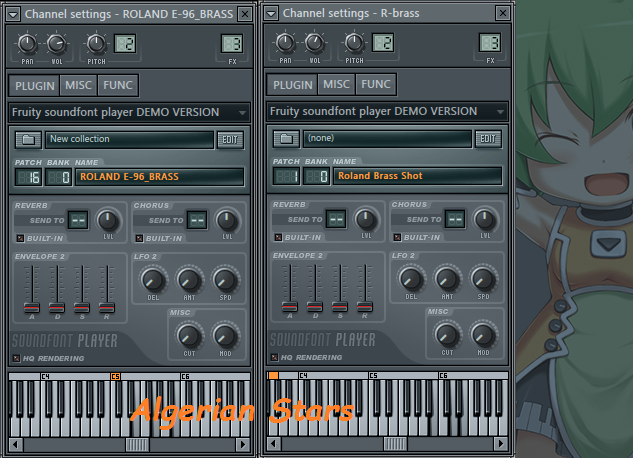Click Reverb LVL knob in ROLAND E-96_BRASS window
This screenshot has width=633, height=458.
[108, 220]
